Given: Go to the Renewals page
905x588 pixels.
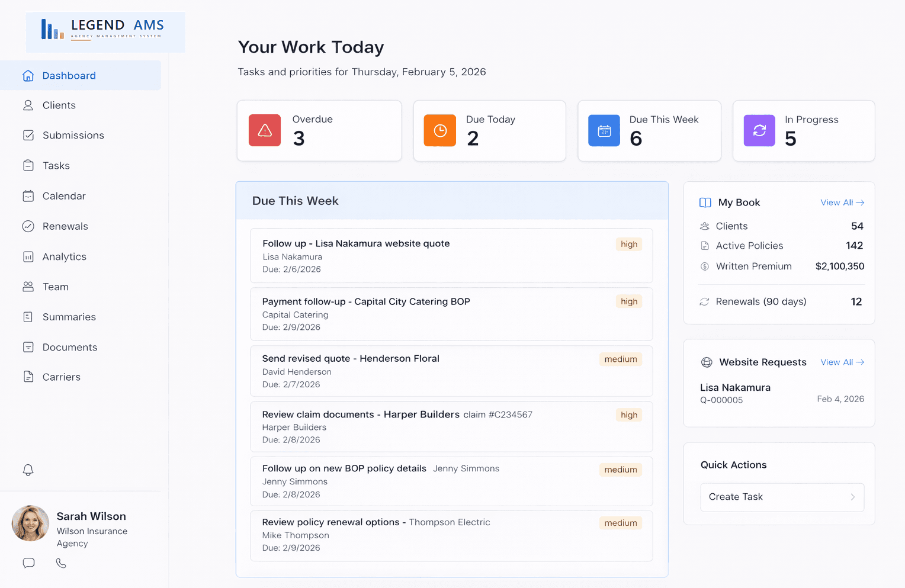Looking at the screenshot, I should pyautogui.click(x=65, y=226).
